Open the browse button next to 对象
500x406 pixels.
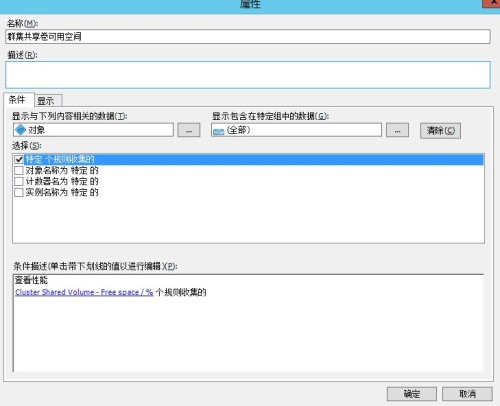click(x=189, y=130)
